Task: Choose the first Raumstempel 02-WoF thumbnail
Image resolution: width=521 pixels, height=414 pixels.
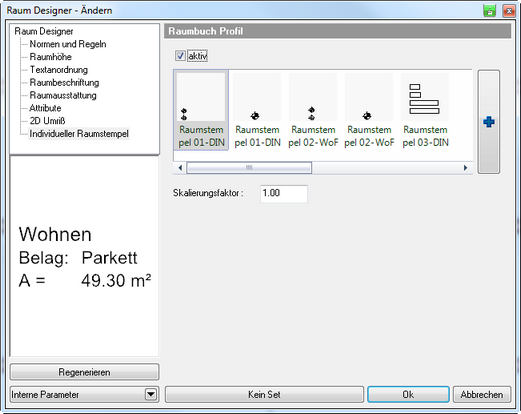Action: [x=313, y=110]
